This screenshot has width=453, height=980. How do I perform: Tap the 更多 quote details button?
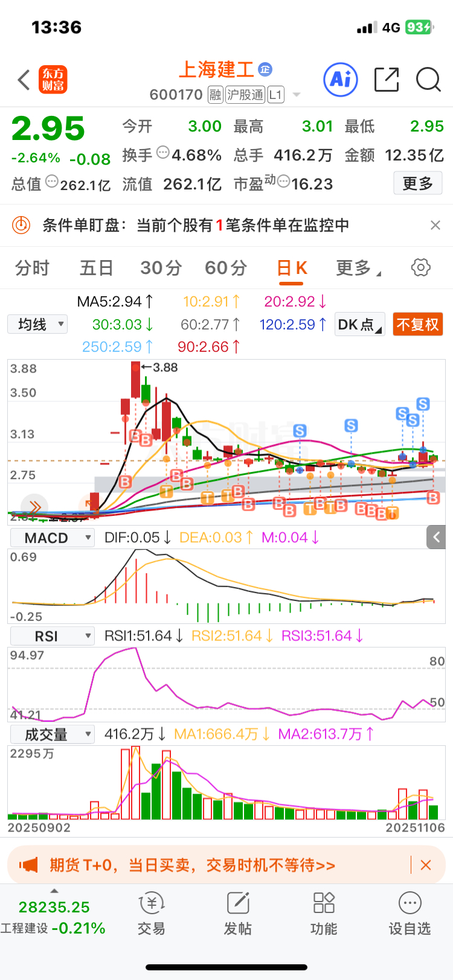tap(418, 183)
